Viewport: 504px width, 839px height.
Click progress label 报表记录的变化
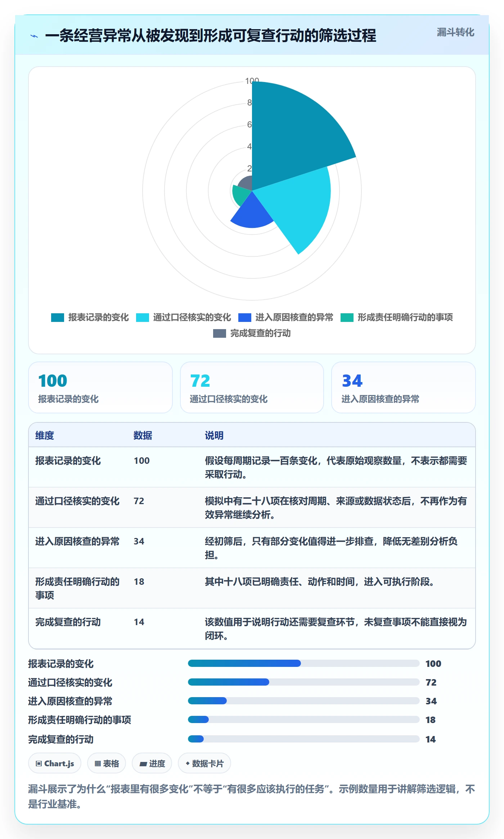pyautogui.click(x=61, y=664)
